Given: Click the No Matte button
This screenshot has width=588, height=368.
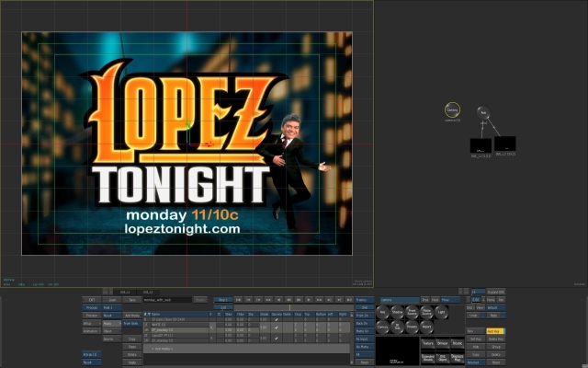Looking at the screenshot, I should (365, 347).
